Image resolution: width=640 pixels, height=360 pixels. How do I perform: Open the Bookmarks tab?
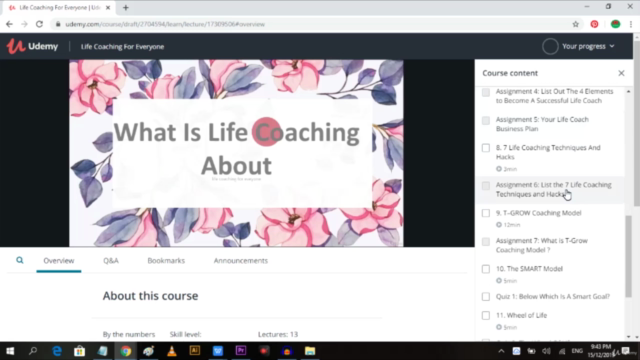(x=166, y=260)
